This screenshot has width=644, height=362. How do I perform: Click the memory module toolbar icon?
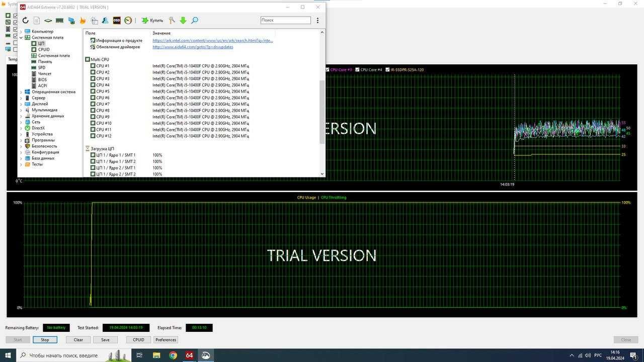click(59, 20)
